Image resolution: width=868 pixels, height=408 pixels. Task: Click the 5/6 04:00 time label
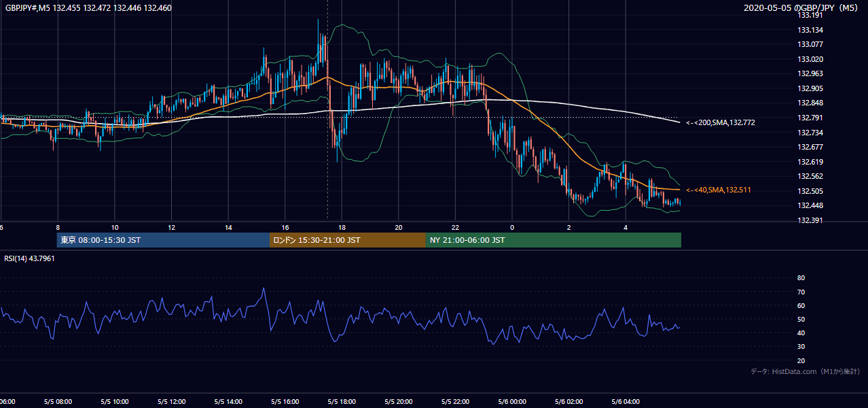[626, 402]
